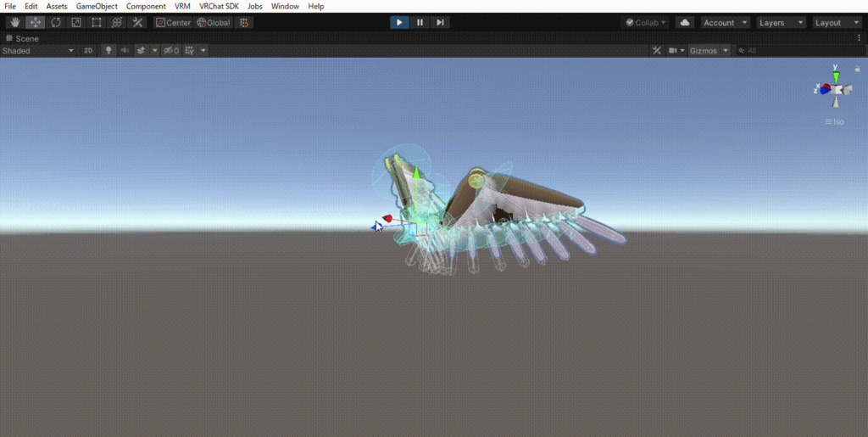868x437 pixels.
Task: Click the green Y-axis move handle arrow
Action: [416, 173]
